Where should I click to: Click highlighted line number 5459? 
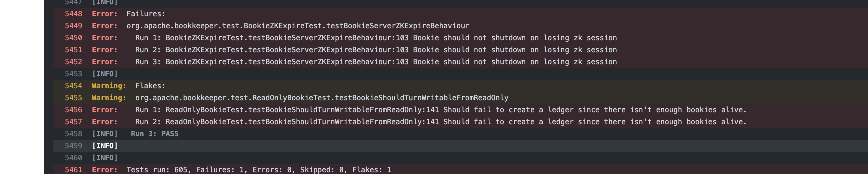[x=74, y=146]
